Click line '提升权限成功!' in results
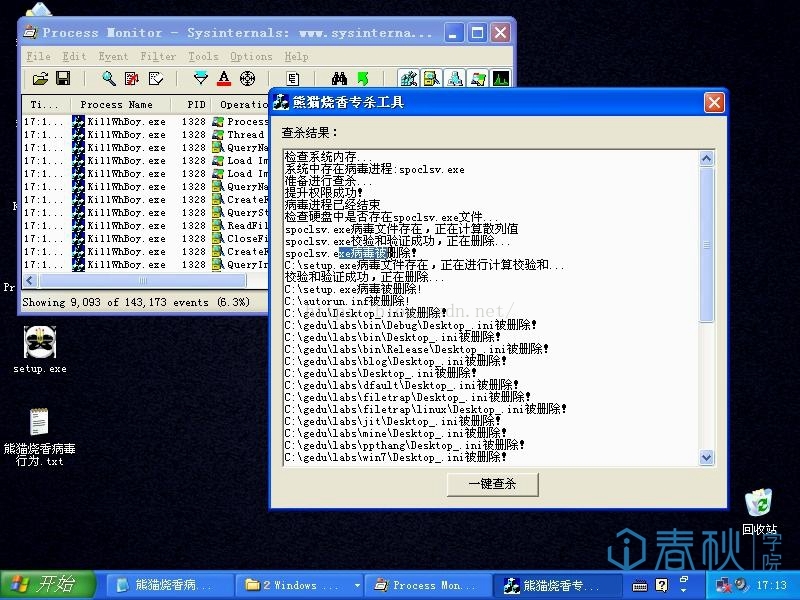This screenshot has height=600, width=800. click(324, 193)
